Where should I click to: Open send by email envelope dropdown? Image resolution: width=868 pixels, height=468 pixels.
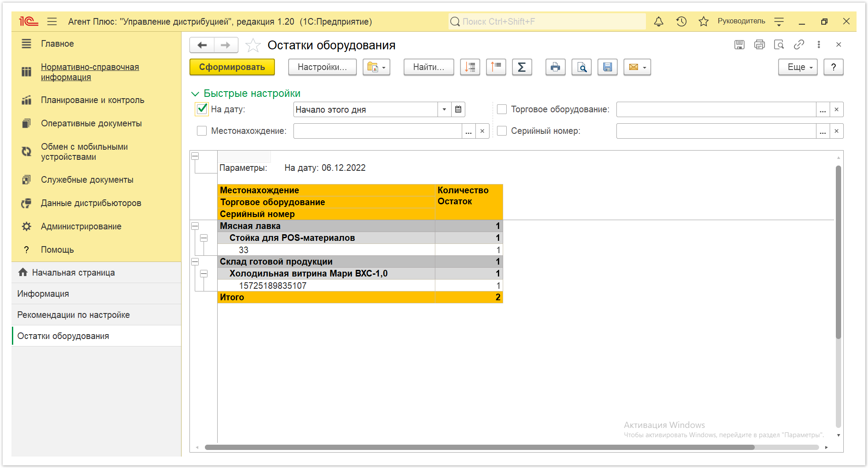[637, 67]
